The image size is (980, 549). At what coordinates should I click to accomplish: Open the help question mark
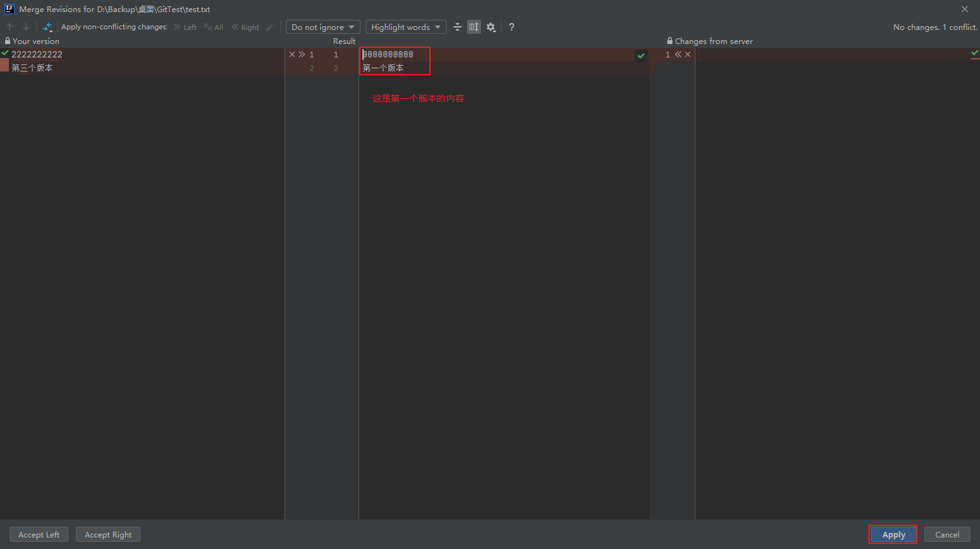click(x=511, y=27)
